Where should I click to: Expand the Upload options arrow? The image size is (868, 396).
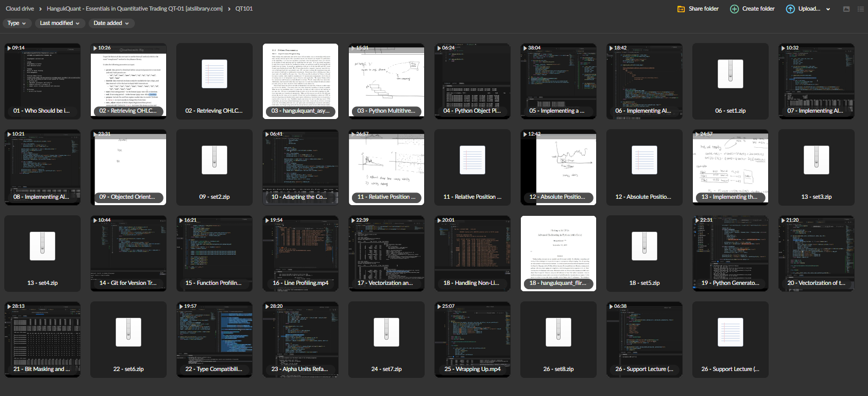(x=828, y=9)
